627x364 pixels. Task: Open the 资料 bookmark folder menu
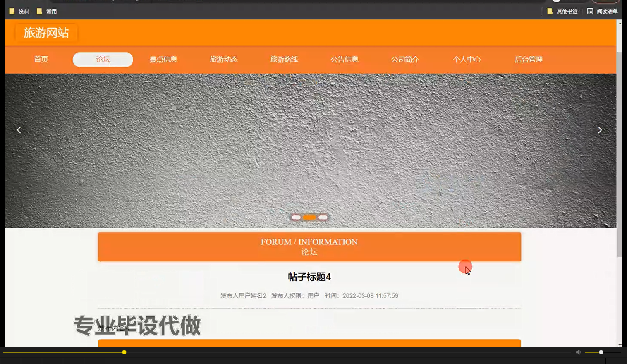tap(22, 11)
